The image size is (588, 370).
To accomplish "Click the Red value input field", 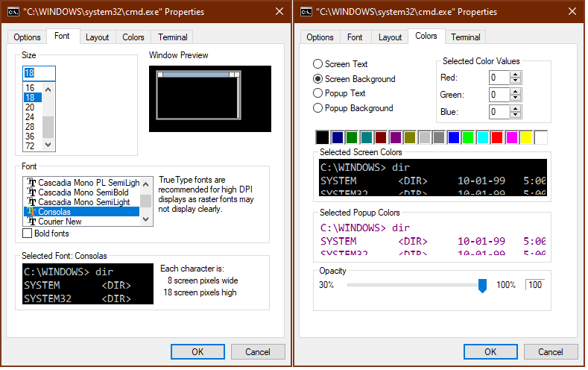I will pos(500,78).
